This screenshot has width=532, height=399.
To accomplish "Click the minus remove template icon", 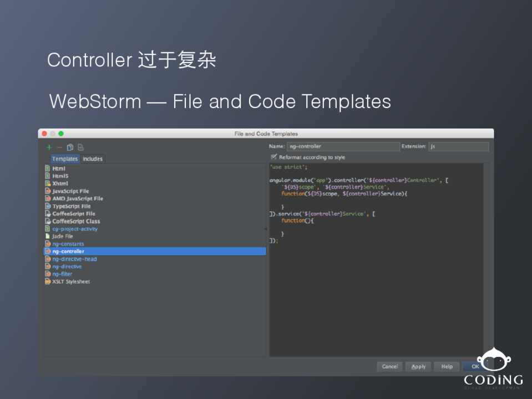I will [59, 147].
